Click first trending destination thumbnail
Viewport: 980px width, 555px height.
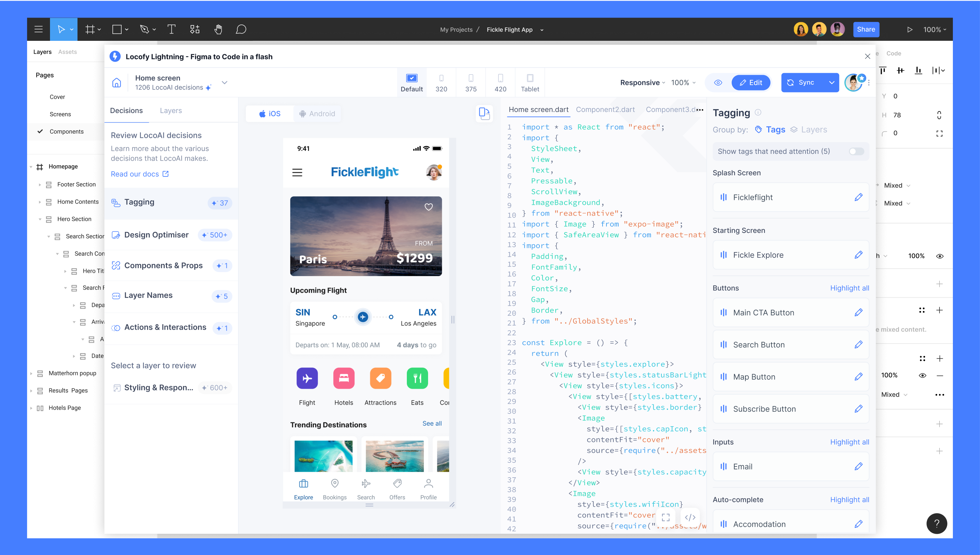coord(324,456)
